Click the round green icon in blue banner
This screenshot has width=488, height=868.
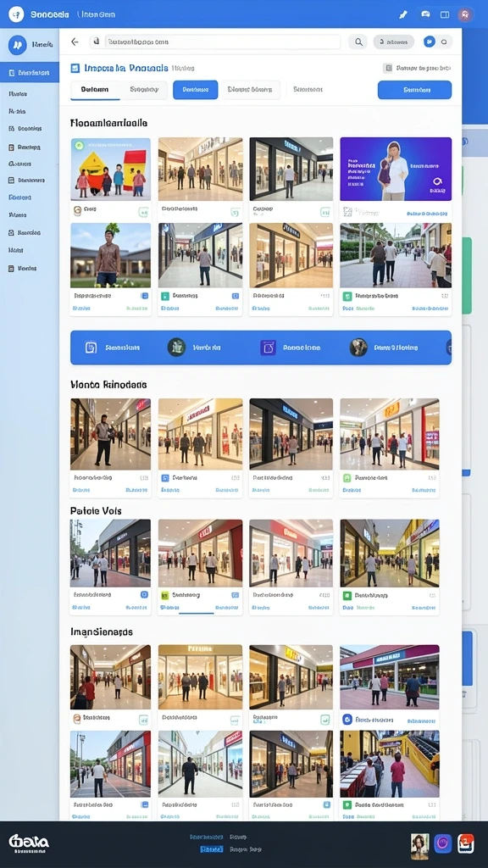[x=176, y=348]
